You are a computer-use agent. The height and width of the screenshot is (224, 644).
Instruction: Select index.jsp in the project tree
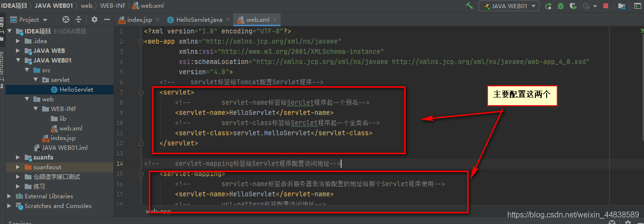pyautogui.click(x=63, y=138)
